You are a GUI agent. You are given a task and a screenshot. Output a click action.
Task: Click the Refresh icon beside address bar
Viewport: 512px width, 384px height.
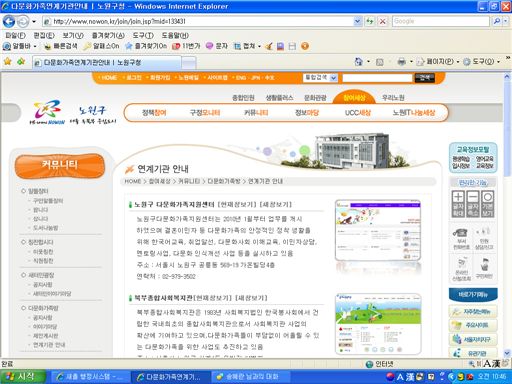coord(370,22)
